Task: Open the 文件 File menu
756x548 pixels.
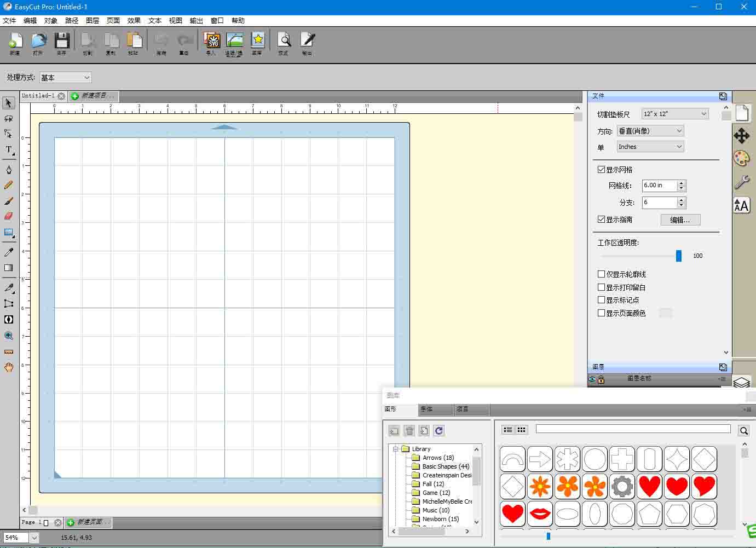Action: (9, 21)
